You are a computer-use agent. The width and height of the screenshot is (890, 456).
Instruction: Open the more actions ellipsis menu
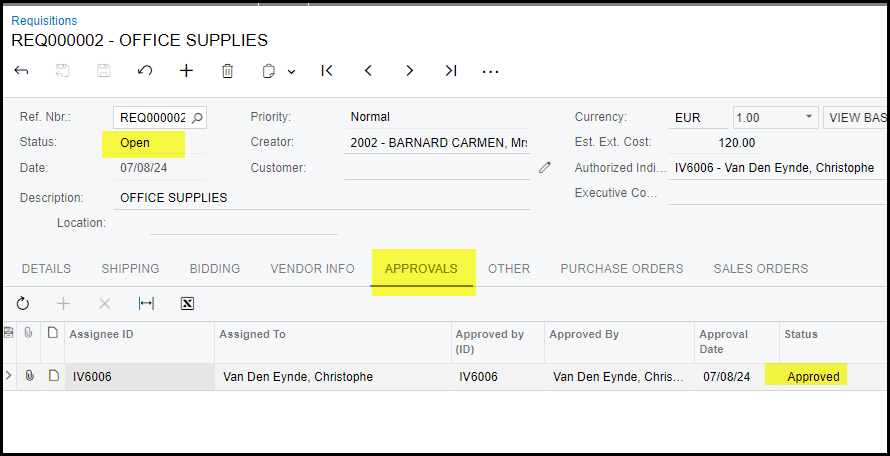point(490,71)
